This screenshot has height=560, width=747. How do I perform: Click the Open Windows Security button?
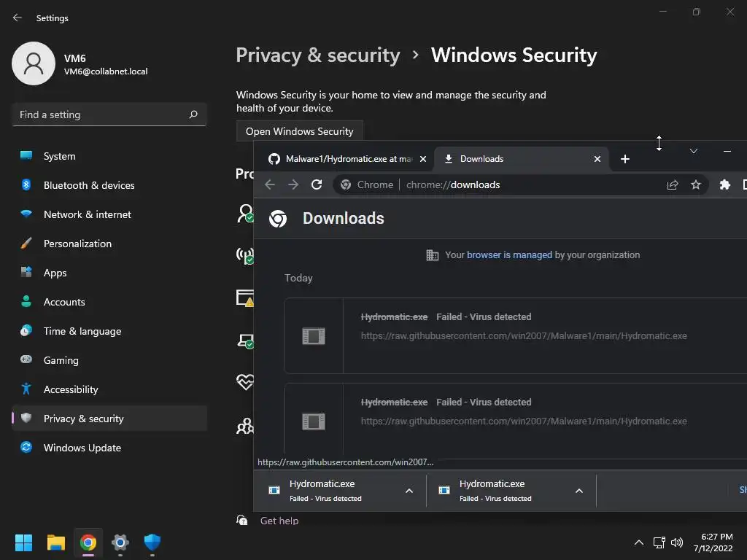(x=299, y=131)
